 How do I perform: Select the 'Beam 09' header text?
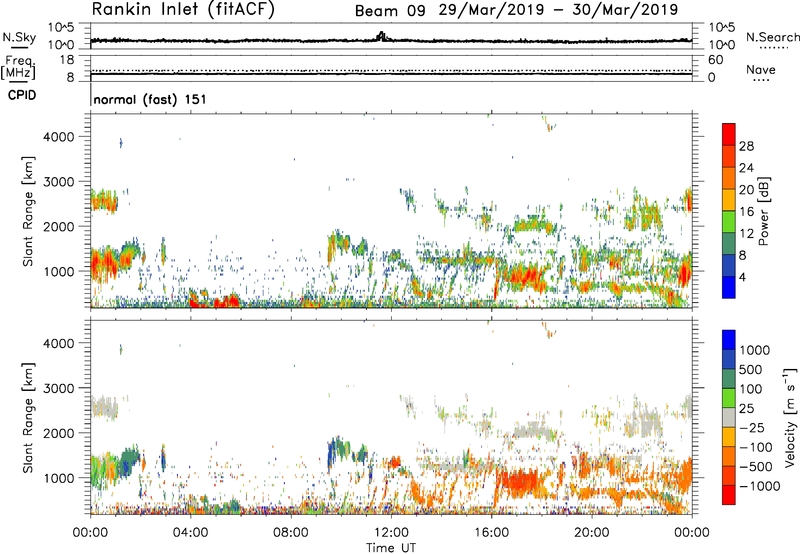pyautogui.click(x=390, y=11)
